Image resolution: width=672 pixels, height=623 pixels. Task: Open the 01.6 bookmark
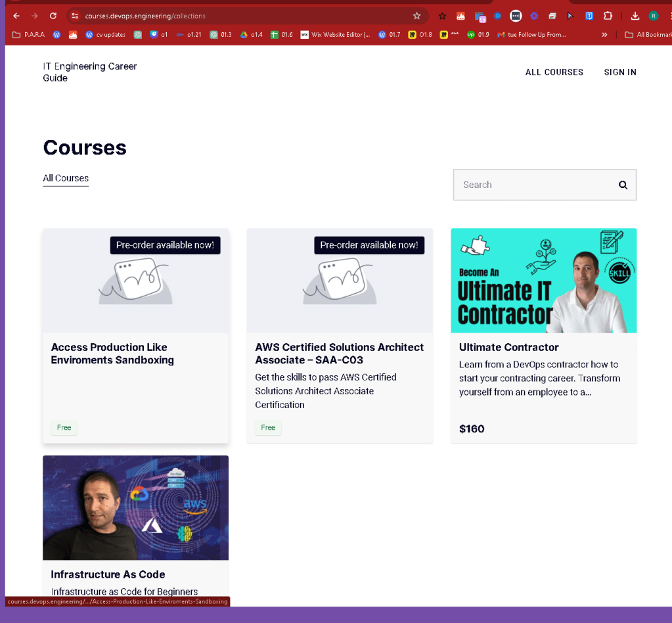[x=282, y=35]
